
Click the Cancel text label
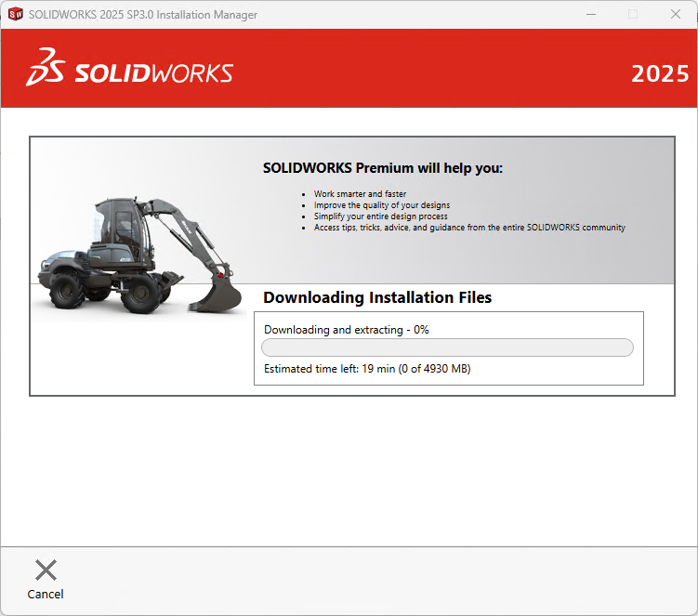[46, 595]
